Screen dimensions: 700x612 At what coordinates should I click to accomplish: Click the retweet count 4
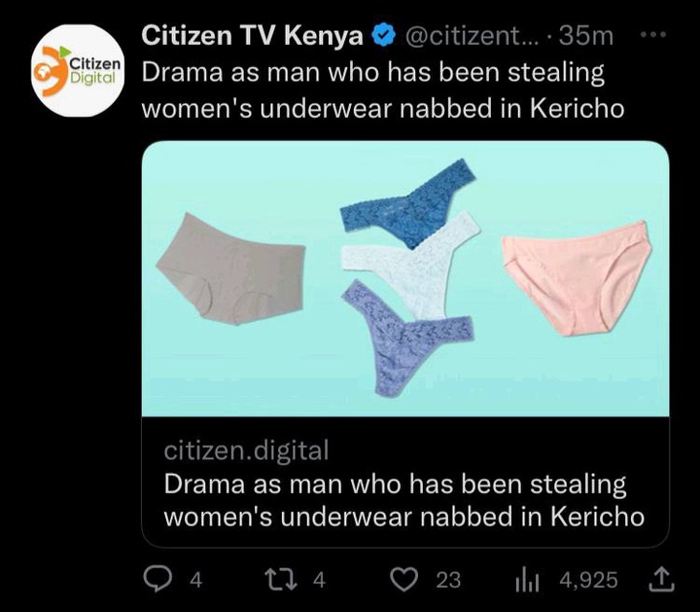(x=319, y=580)
